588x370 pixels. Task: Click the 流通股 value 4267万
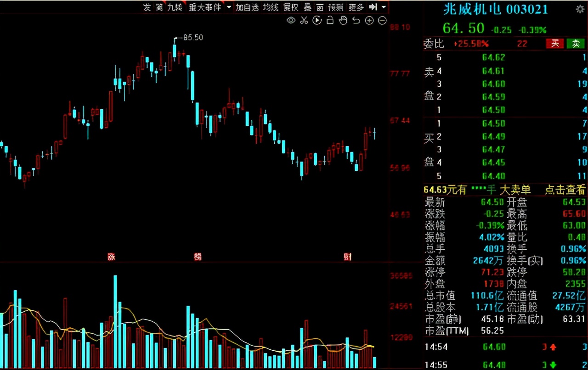[x=571, y=308]
